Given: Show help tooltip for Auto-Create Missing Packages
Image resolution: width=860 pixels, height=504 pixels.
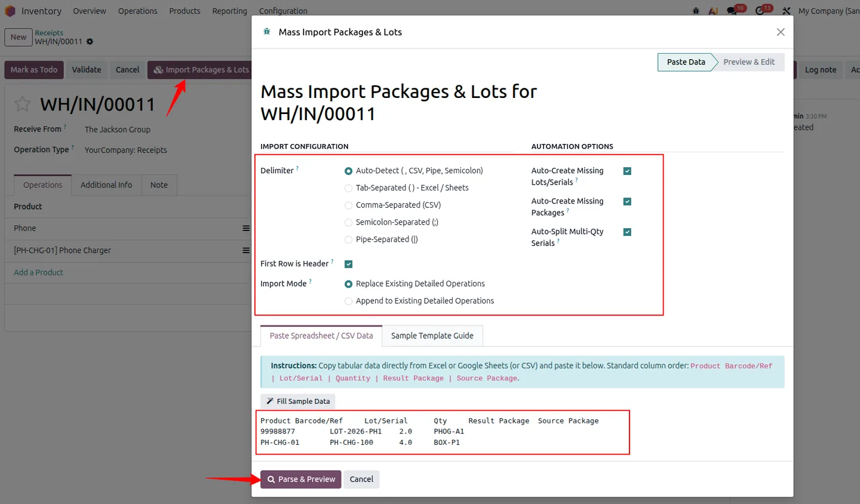Looking at the screenshot, I should (567, 210).
